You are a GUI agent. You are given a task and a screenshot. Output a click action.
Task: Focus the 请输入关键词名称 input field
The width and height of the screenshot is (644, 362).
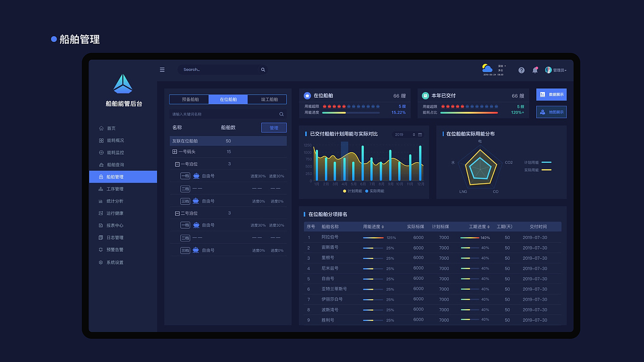228,114
